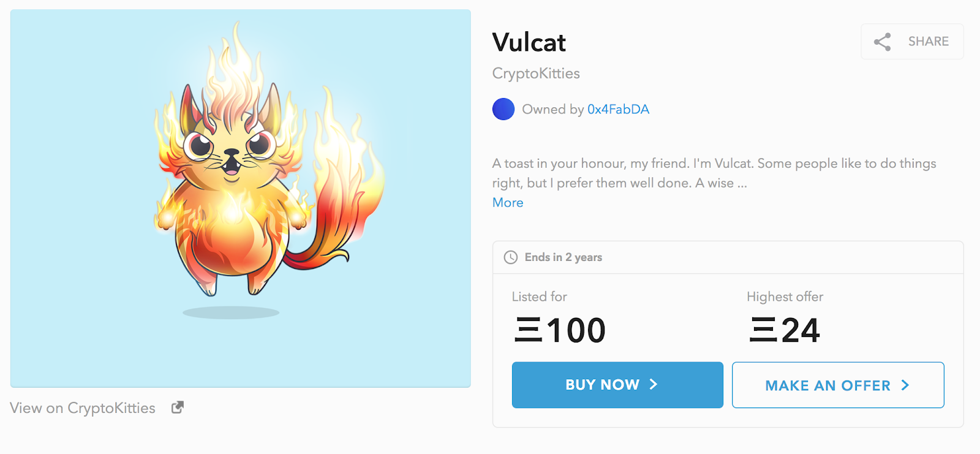Click the chevron arrow inside MAKE AN OFFER
Screen dimensions: 980x454
click(x=905, y=385)
